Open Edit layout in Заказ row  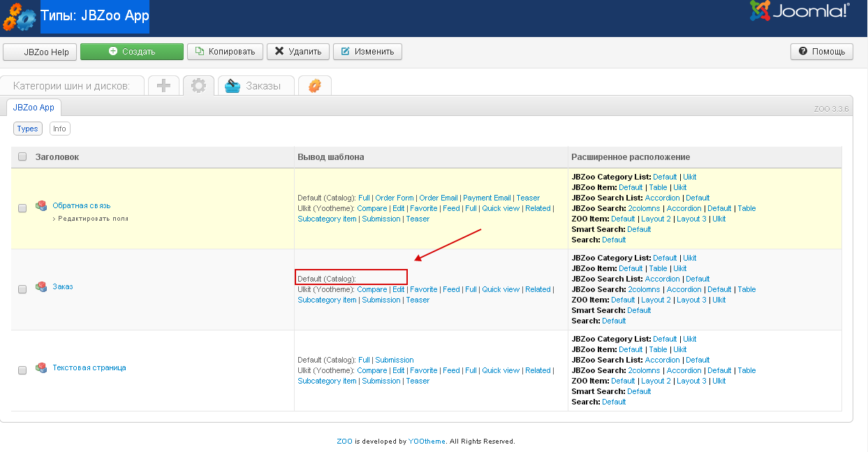(399, 289)
